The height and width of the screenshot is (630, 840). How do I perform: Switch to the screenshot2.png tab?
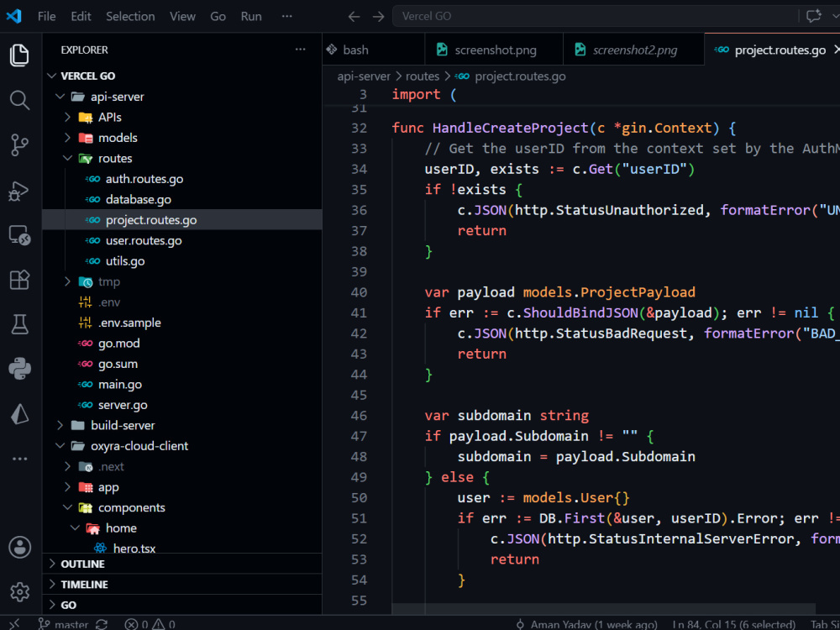[x=633, y=50]
